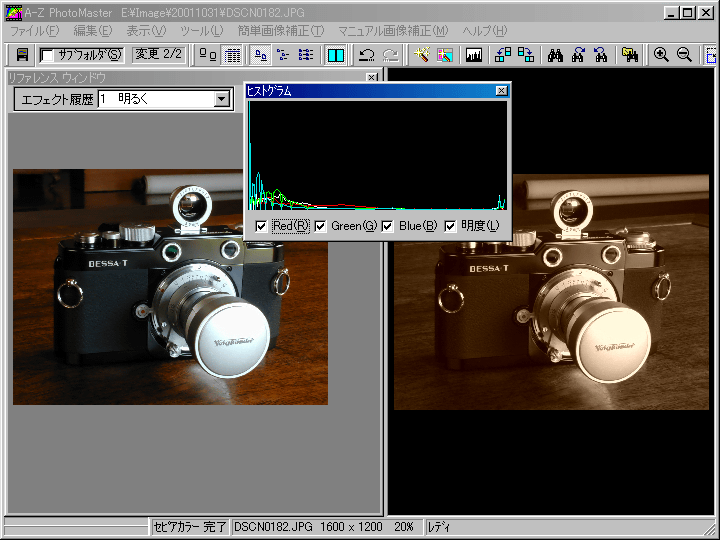Image resolution: width=720 pixels, height=540 pixels.
Task: Click the レディ status text
Action: 439,527
